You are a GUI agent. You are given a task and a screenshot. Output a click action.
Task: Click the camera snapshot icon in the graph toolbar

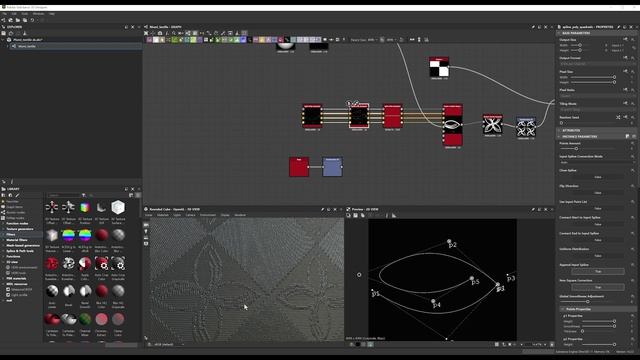click(160, 33)
